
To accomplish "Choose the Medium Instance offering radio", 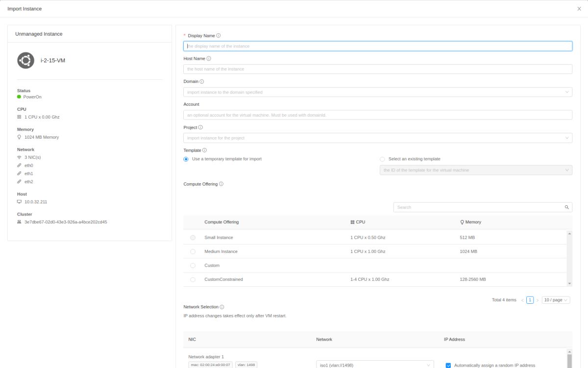I will pyautogui.click(x=193, y=251).
